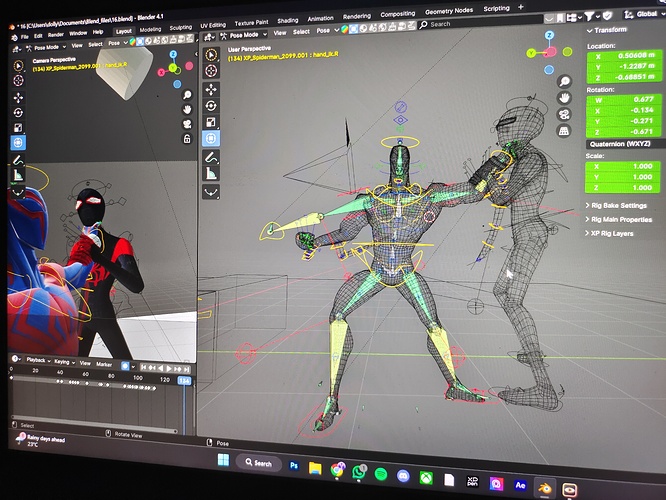This screenshot has height=500, width=666.
Task: Select the Measure tool in main viewport
Action: pos(211,174)
